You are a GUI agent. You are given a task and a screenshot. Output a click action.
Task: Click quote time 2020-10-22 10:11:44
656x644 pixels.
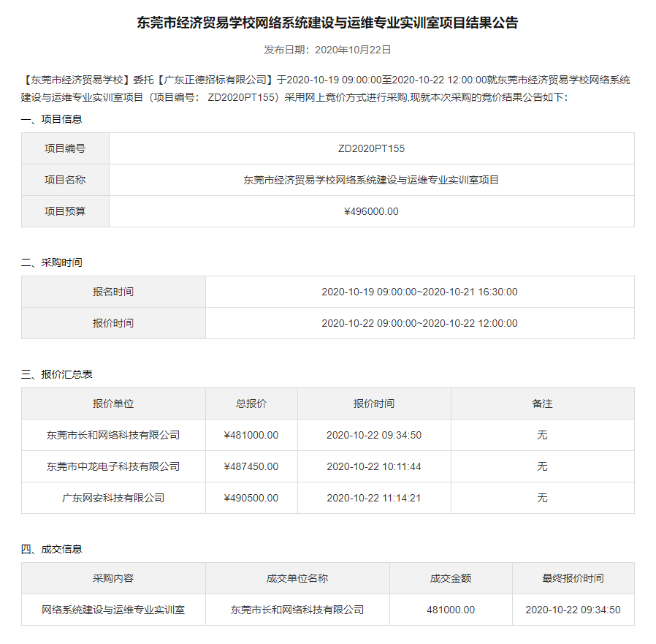point(374,466)
